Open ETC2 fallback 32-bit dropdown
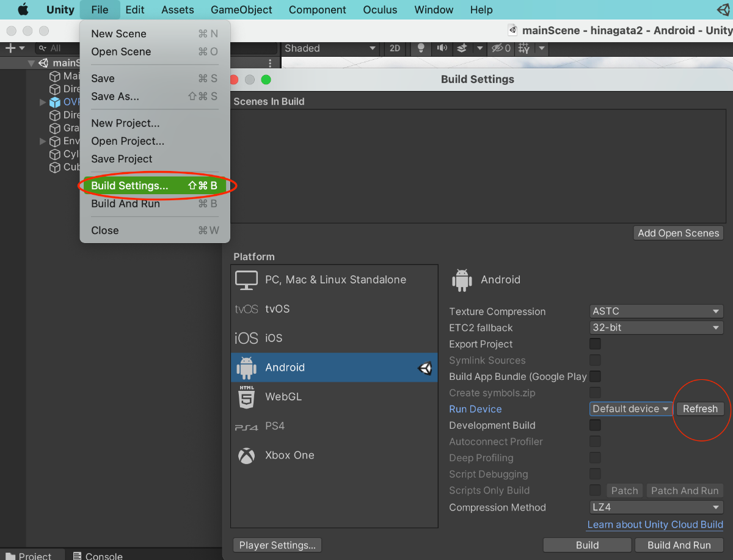Screen dimensions: 733x560 [x=657, y=327]
